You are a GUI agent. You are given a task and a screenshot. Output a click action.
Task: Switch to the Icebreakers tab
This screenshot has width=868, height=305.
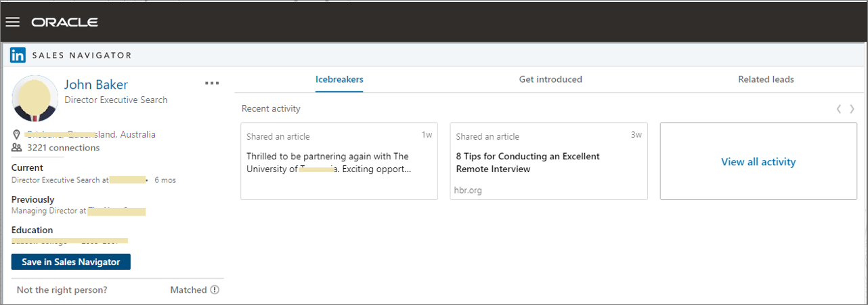point(339,79)
